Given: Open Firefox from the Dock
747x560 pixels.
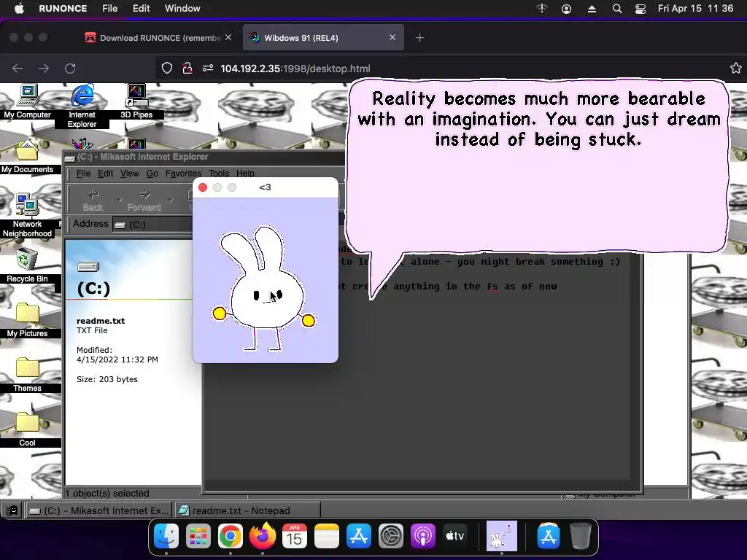Looking at the screenshot, I should [x=263, y=536].
